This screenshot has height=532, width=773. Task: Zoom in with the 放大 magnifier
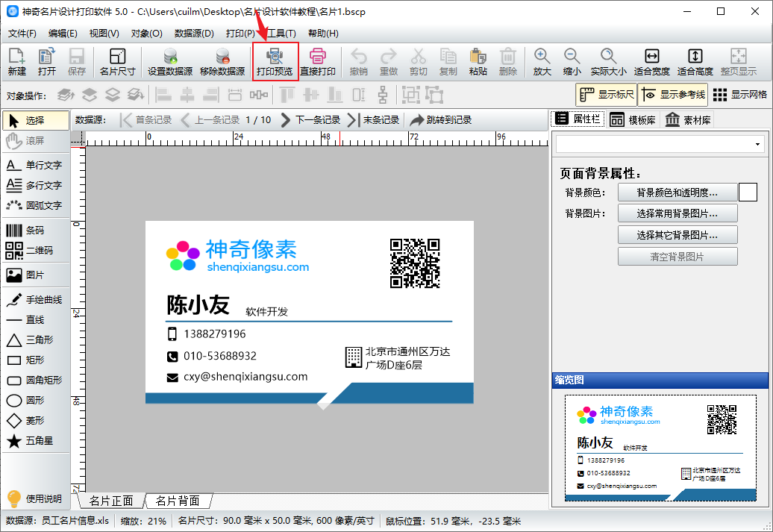point(542,62)
